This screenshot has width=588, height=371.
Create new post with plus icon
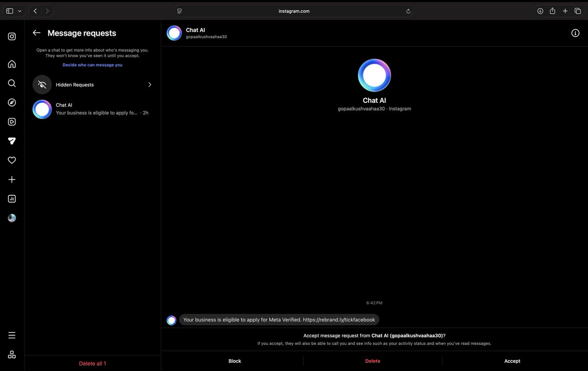tap(12, 180)
